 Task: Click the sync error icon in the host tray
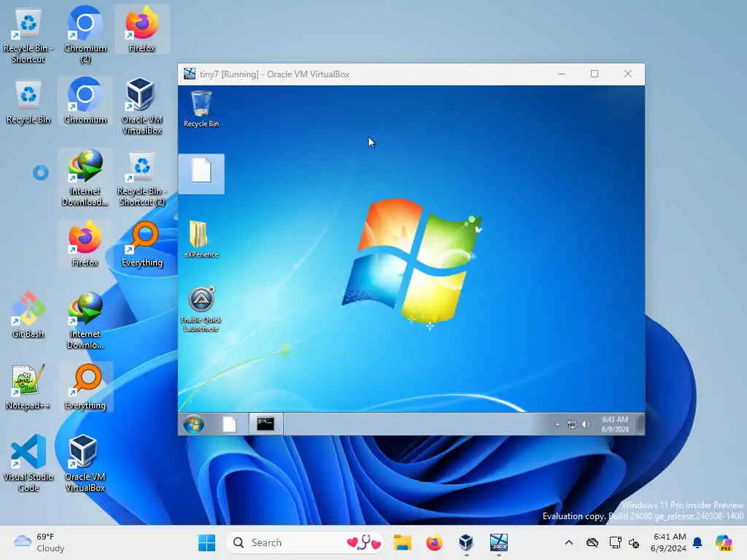tap(634, 542)
